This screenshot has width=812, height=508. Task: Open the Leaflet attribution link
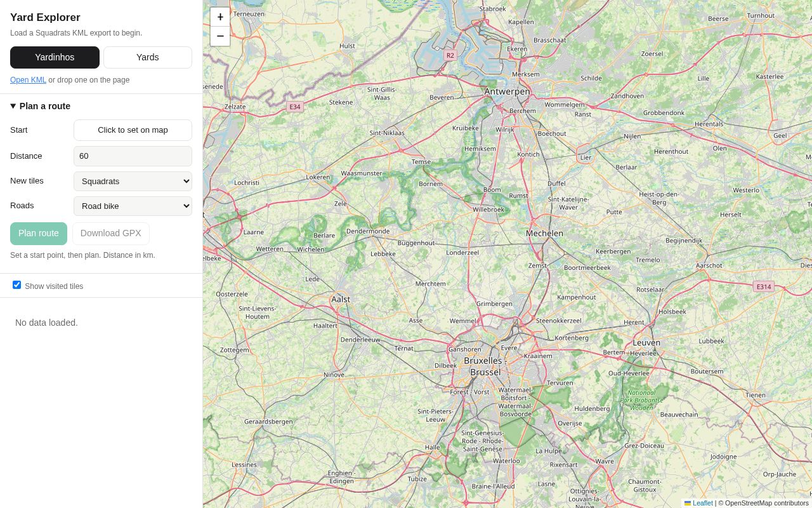702,503
